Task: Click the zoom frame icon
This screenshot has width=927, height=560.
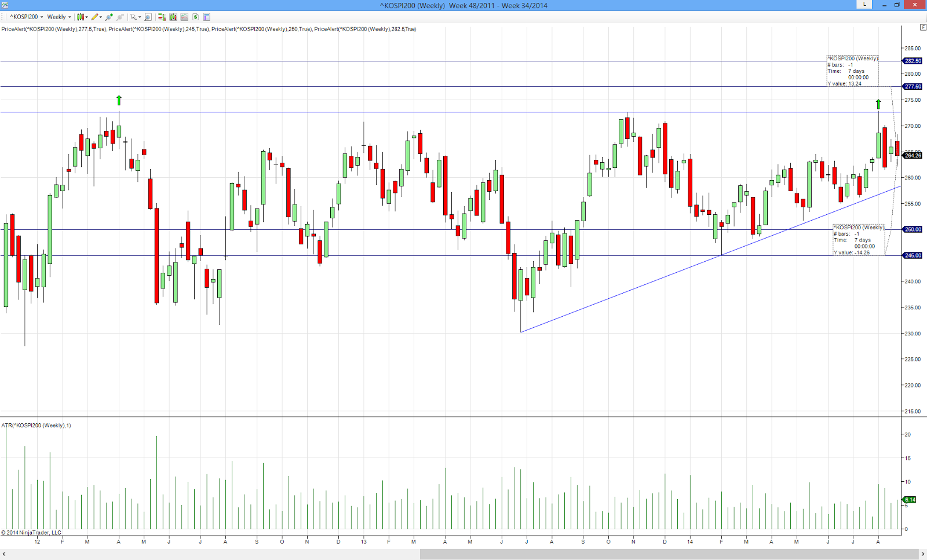Action: click(148, 17)
